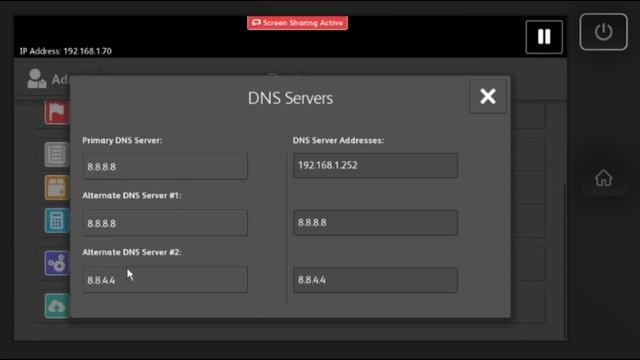The width and height of the screenshot is (640, 360).
Task: Close the DNS Servers dialog
Action: (x=488, y=97)
